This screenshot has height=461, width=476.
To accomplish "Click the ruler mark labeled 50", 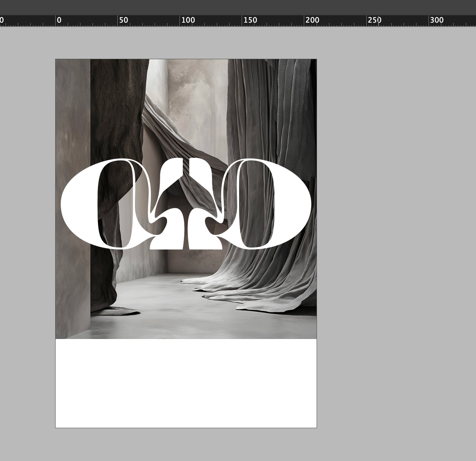I will click(124, 20).
